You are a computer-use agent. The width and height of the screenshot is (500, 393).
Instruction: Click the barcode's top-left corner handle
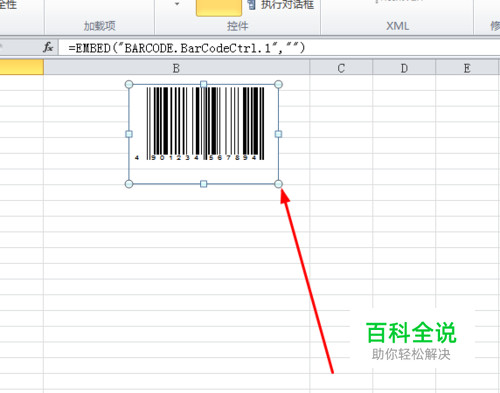[x=129, y=84]
